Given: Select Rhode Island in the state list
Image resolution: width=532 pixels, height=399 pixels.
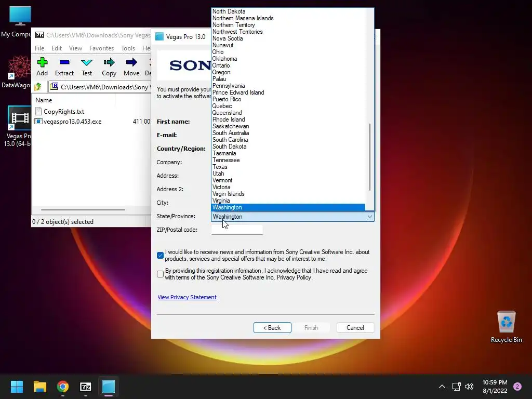Looking at the screenshot, I should (x=288, y=119).
